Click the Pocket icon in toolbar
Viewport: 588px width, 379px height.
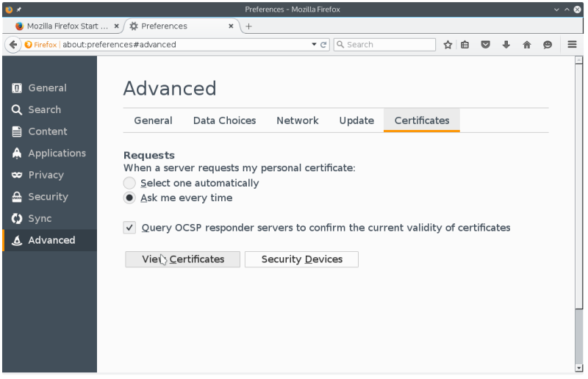pyautogui.click(x=486, y=45)
